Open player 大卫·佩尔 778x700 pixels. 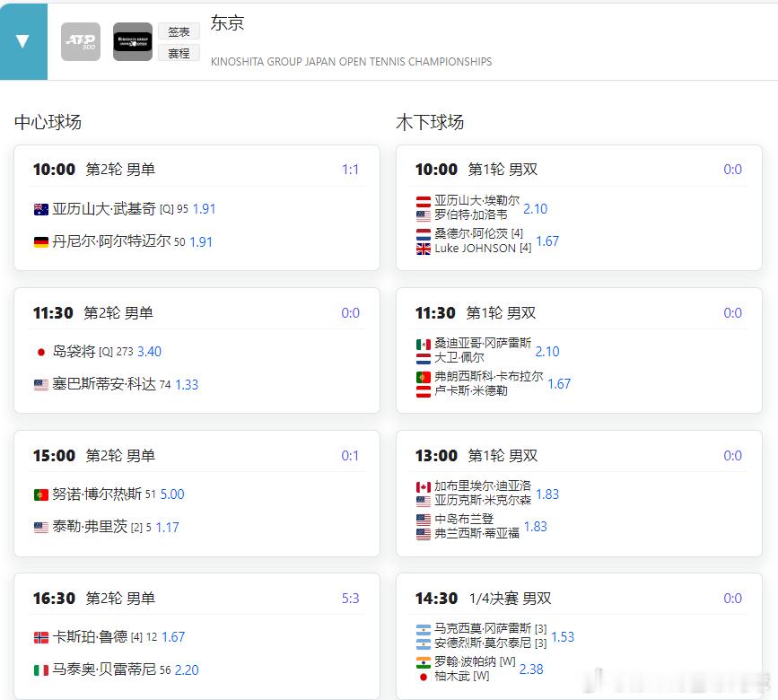coord(459,358)
